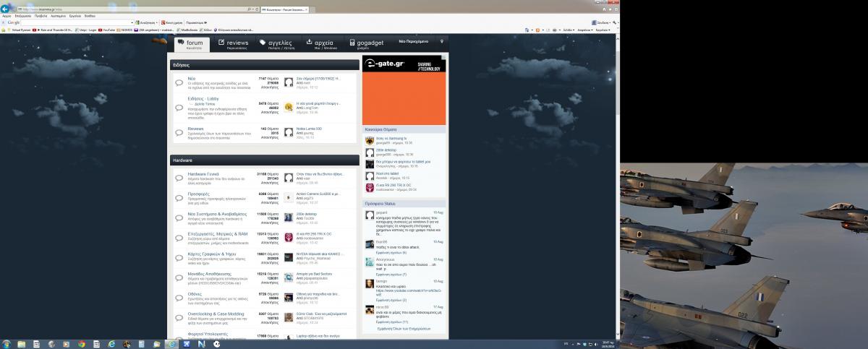Click the Google toolbar search field
The height and width of the screenshot is (349, 868).
(75, 22)
